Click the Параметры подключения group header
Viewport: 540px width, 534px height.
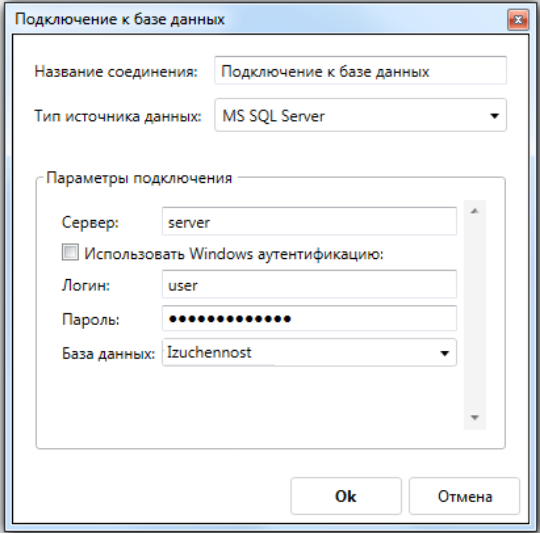(x=139, y=178)
